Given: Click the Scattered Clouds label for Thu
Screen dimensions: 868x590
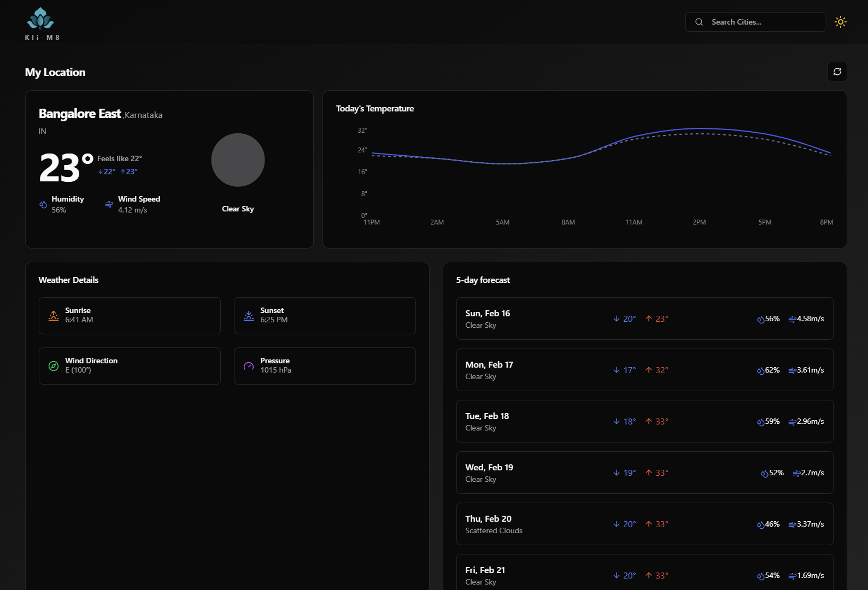Looking at the screenshot, I should pos(494,530).
